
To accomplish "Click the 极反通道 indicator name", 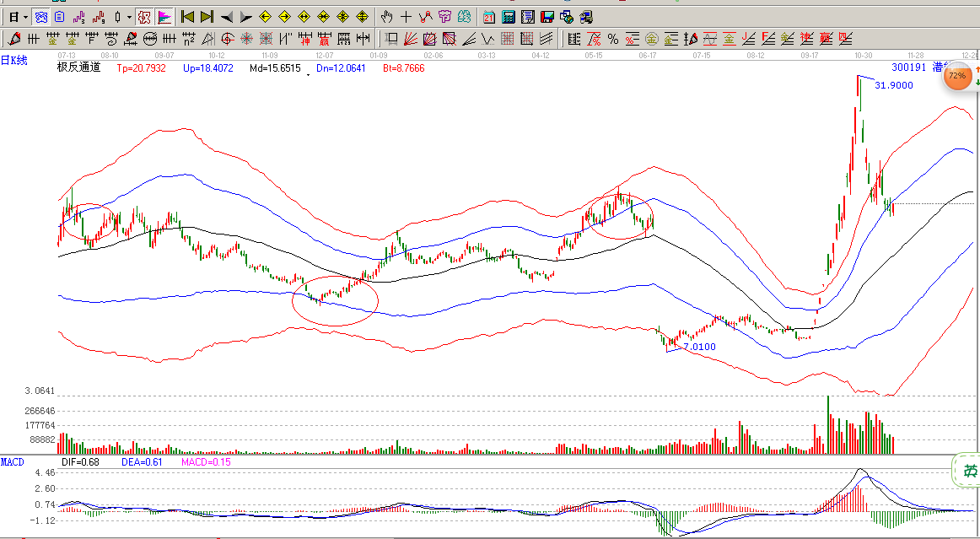I will [x=78, y=67].
